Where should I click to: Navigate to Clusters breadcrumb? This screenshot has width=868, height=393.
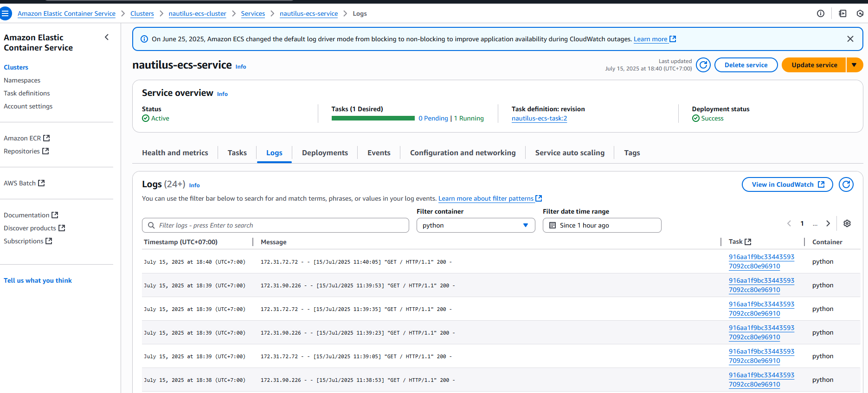tap(142, 13)
